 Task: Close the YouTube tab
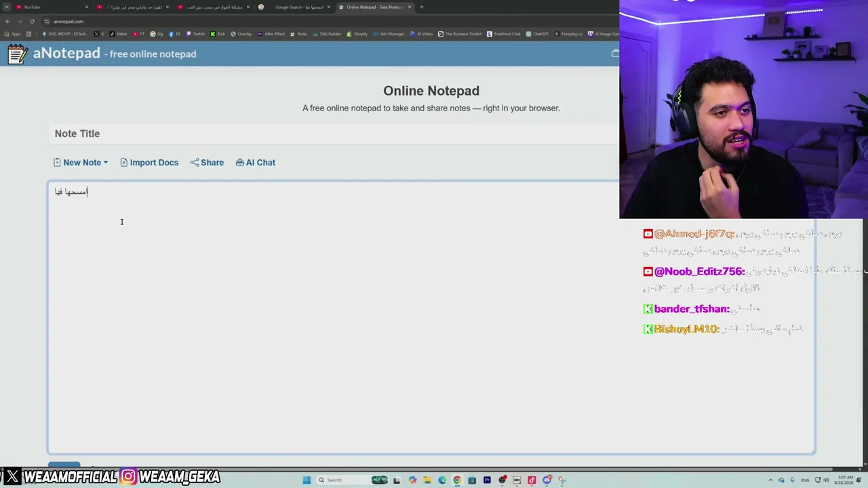[x=87, y=7]
